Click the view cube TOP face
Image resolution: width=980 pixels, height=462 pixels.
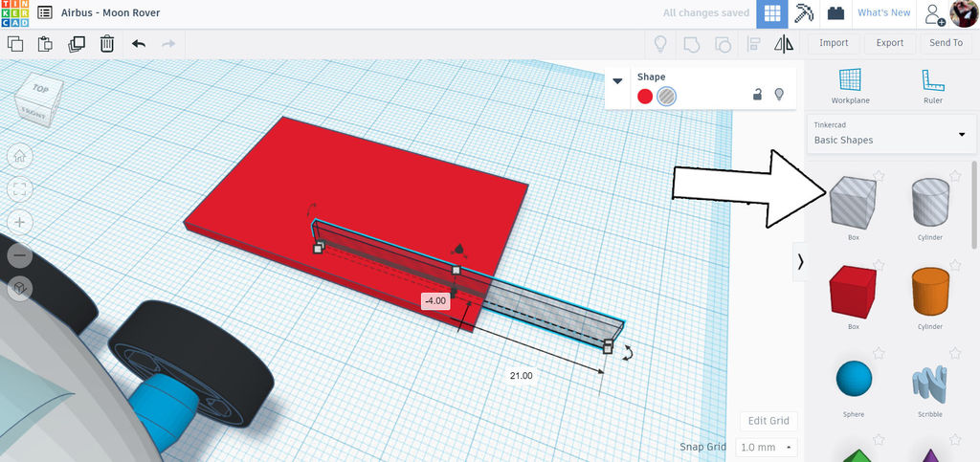coord(40,89)
